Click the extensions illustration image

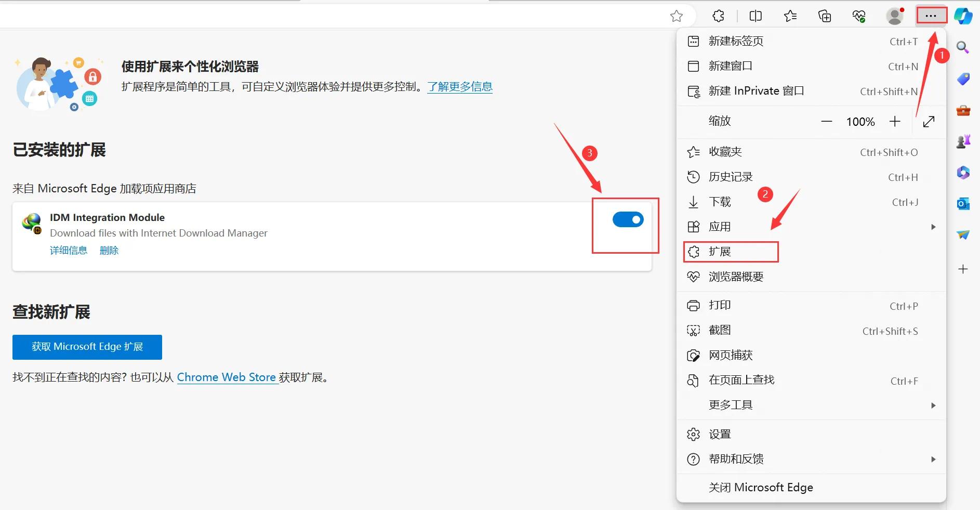[59, 84]
